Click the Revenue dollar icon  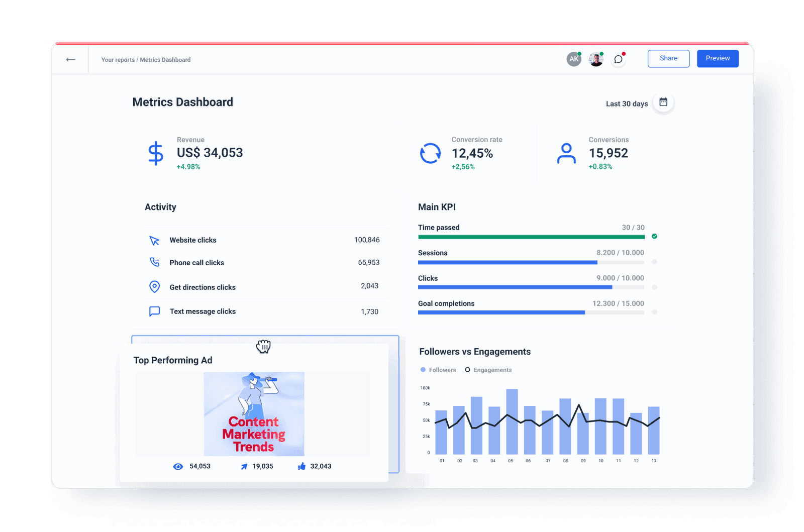[155, 152]
